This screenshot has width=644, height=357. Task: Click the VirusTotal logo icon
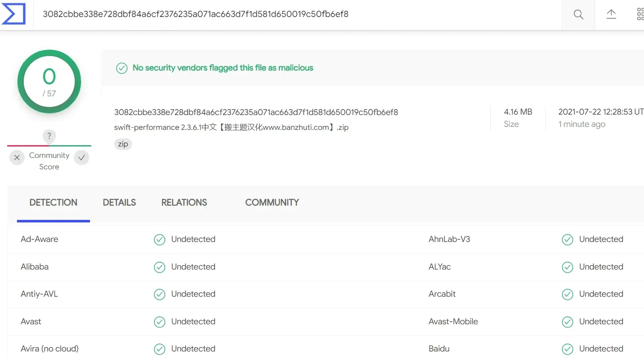pos(14,14)
